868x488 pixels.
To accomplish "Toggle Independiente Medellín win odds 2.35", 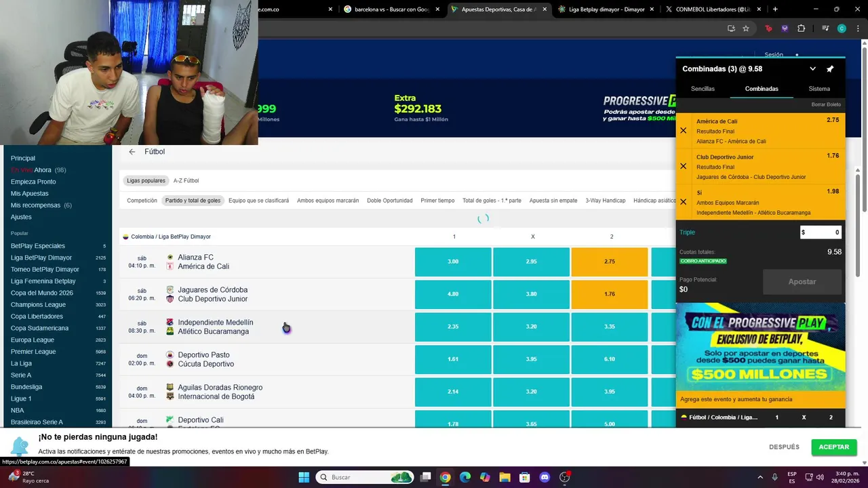I will pos(453,327).
